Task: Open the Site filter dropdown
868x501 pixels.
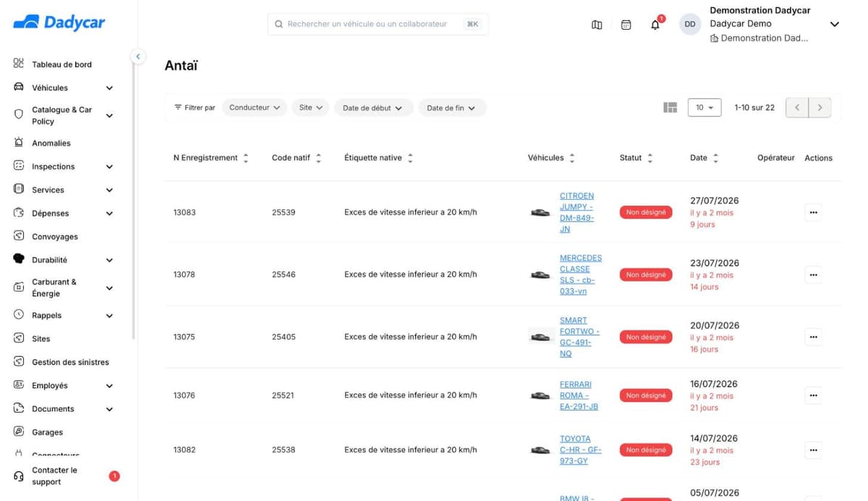Action: coord(311,107)
